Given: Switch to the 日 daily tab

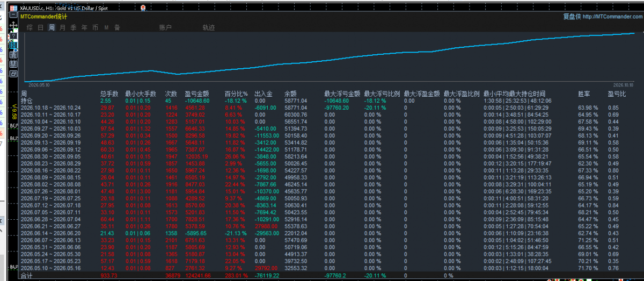Looking at the screenshot, I should coord(41,27).
